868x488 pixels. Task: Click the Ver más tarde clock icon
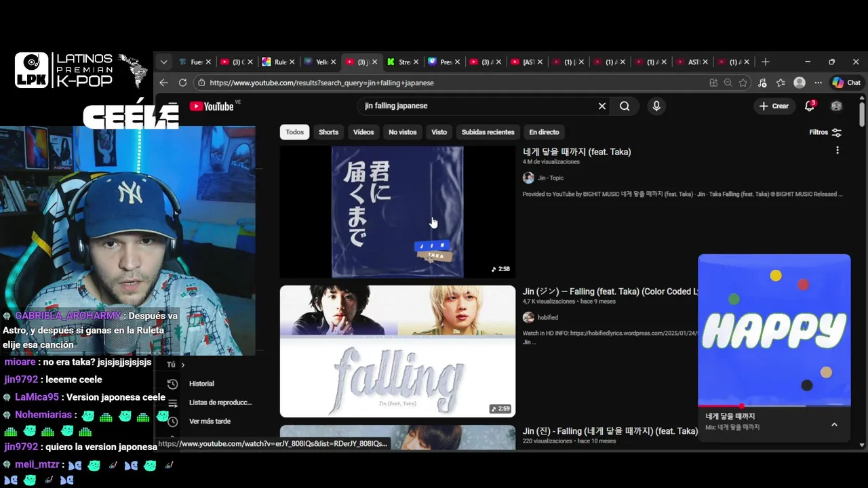tap(172, 422)
